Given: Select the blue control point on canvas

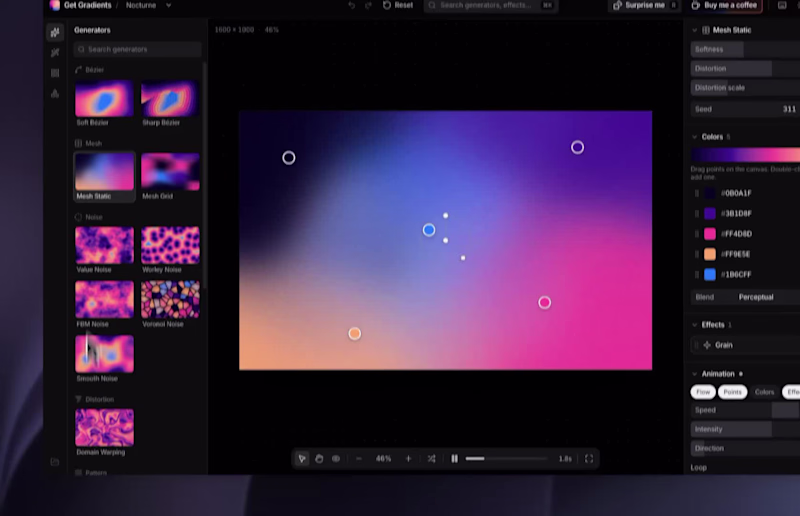Looking at the screenshot, I should [429, 230].
